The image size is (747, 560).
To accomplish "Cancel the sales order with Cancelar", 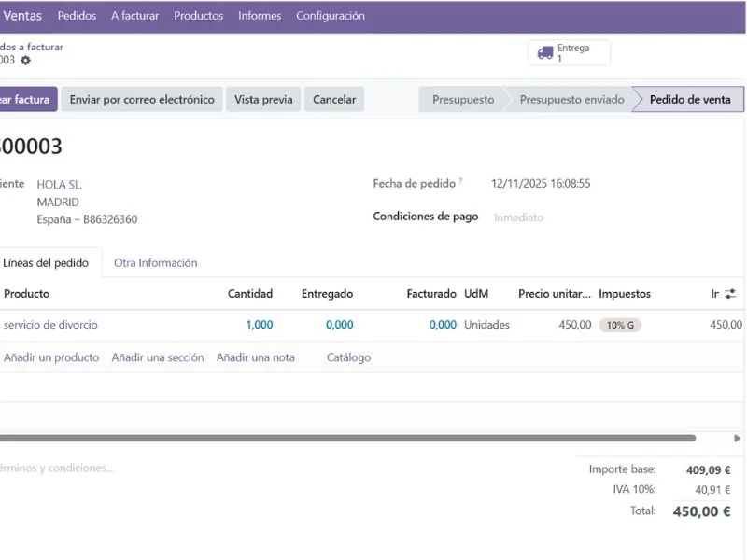I will pos(334,99).
